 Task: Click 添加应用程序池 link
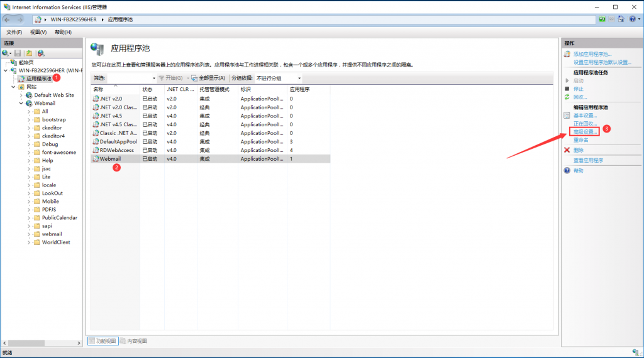tap(592, 54)
